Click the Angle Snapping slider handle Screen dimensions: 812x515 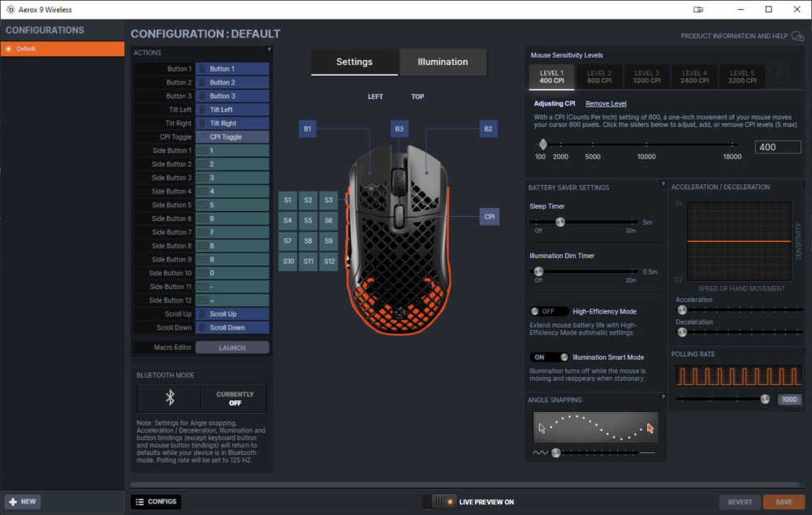tap(555, 452)
